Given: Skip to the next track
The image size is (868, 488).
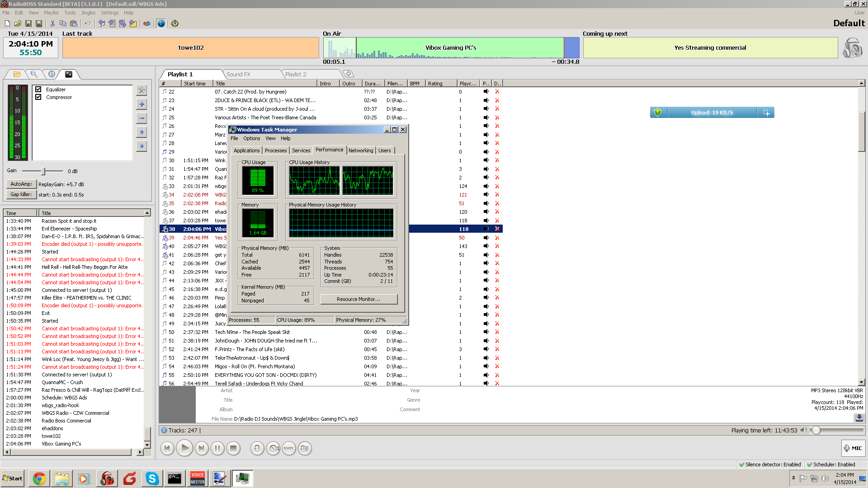Looking at the screenshot, I should (201, 448).
